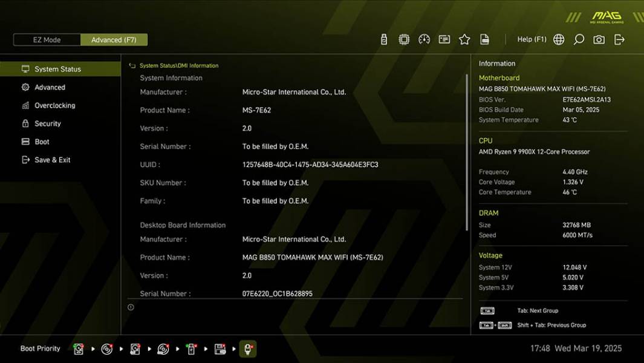Image resolution: width=644 pixels, height=363 pixels.
Task: Click System 5V value '5.020 V'
Action: point(573,278)
